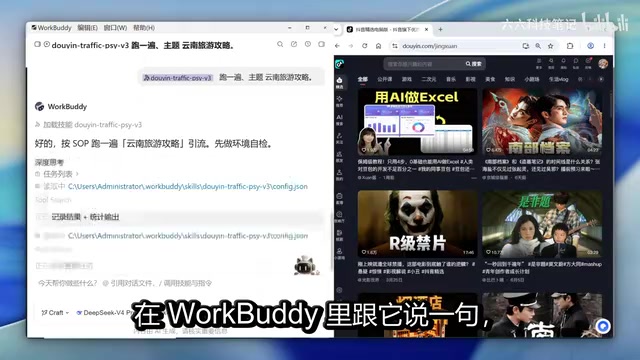Screen dimensions: 640x360
Task: Click the browser reload button
Action: point(364,46)
